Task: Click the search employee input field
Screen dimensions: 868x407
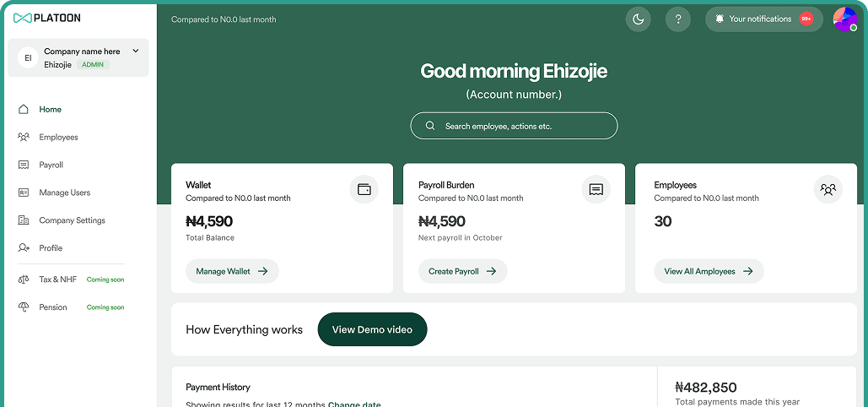Action: tap(514, 126)
